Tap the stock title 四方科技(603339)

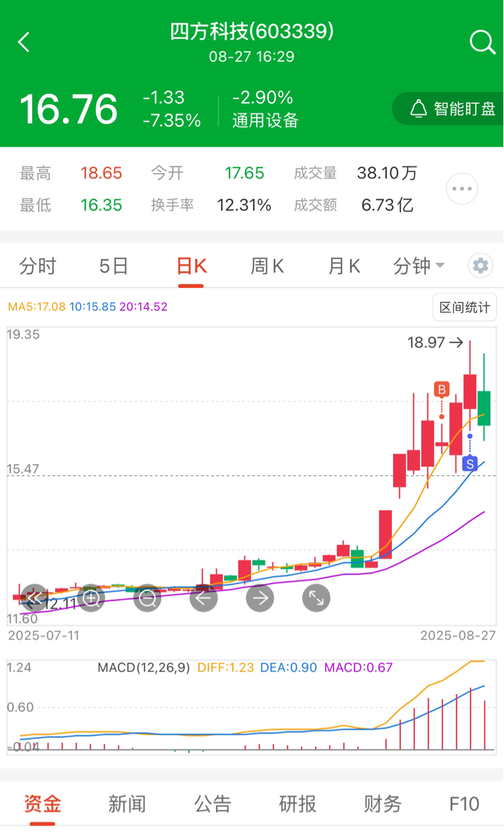[x=252, y=31]
